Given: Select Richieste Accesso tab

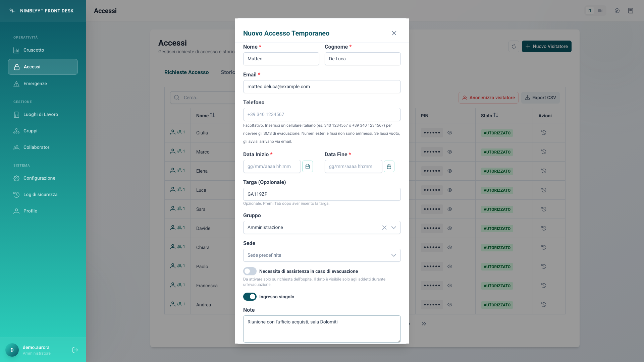Looking at the screenshot, I should click(x=186, y=72).
